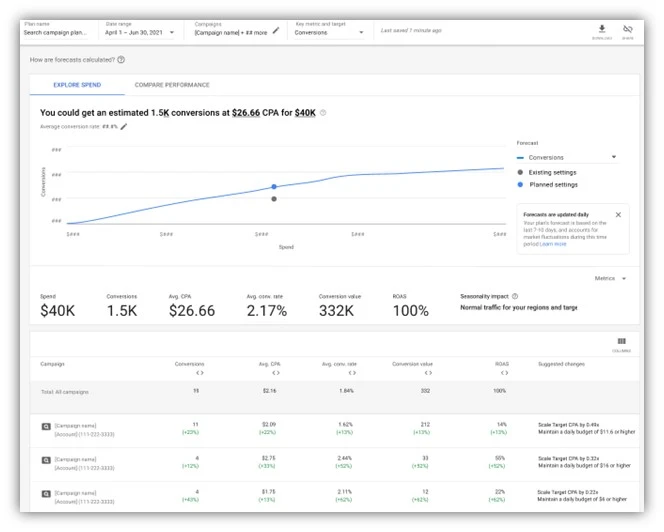The height and width of the screenshot is (532, 664).
Task: Click info icon next to headline estimate
Action: [x=323, y=113]
